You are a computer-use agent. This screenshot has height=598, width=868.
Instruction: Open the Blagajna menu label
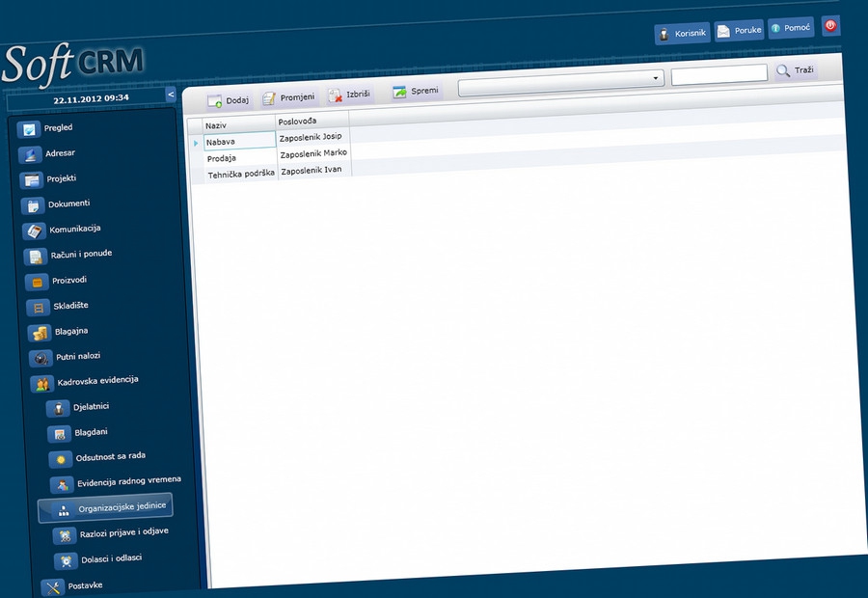71,331
